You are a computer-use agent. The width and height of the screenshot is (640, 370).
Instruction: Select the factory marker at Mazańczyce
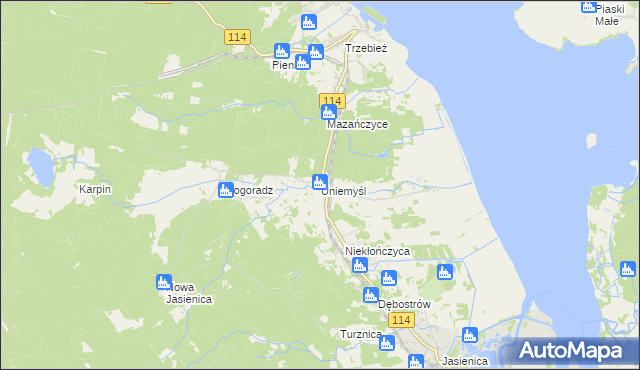(x=329, y=112)
